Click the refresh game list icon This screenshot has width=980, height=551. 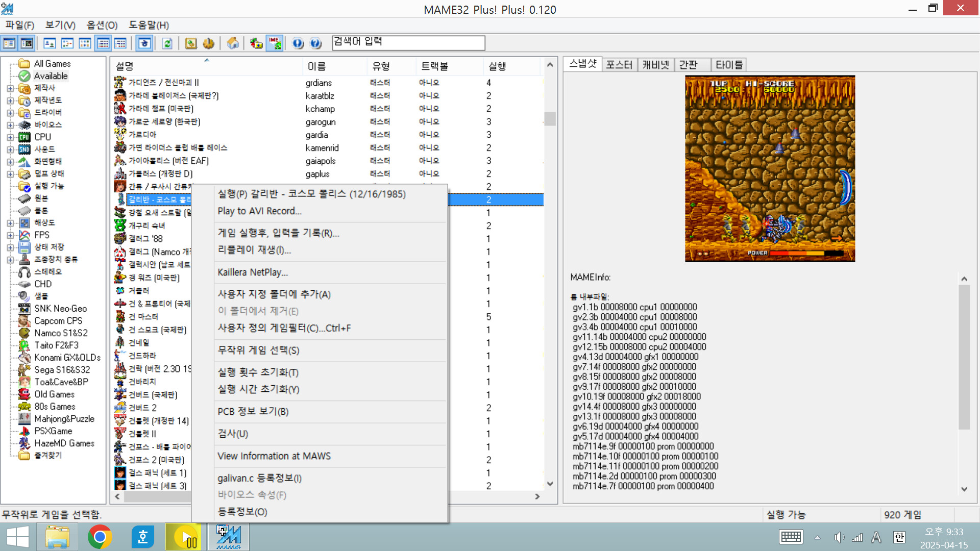167,43
